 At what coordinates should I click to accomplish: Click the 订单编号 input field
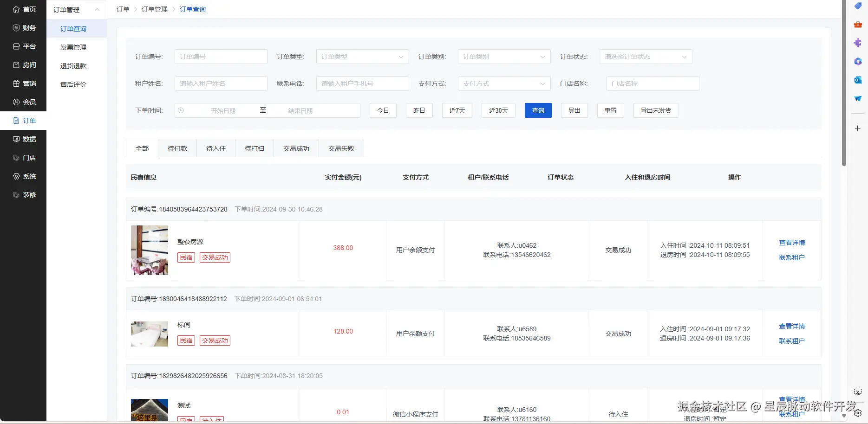[221, 57]
